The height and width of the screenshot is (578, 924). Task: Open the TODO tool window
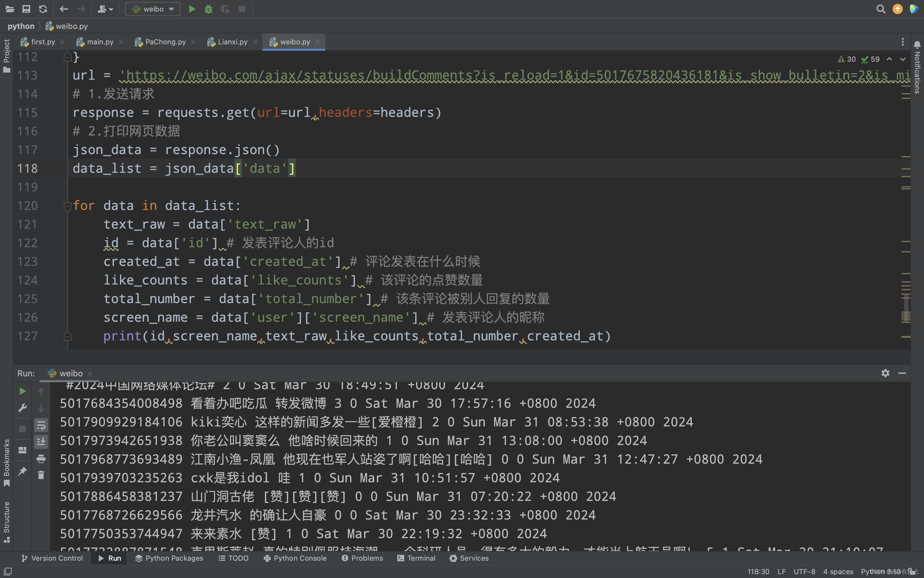pyautogui.click(x=233, y=558)
